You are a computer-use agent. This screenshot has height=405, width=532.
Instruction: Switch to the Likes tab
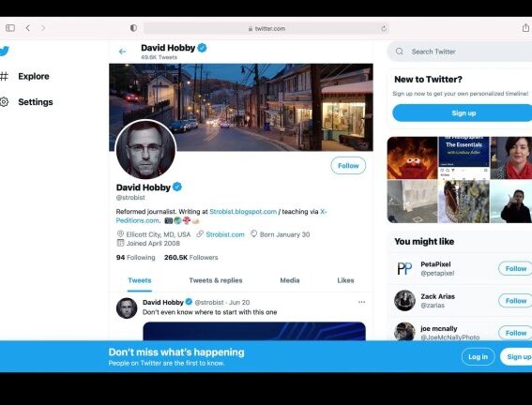tap(345, 280)
